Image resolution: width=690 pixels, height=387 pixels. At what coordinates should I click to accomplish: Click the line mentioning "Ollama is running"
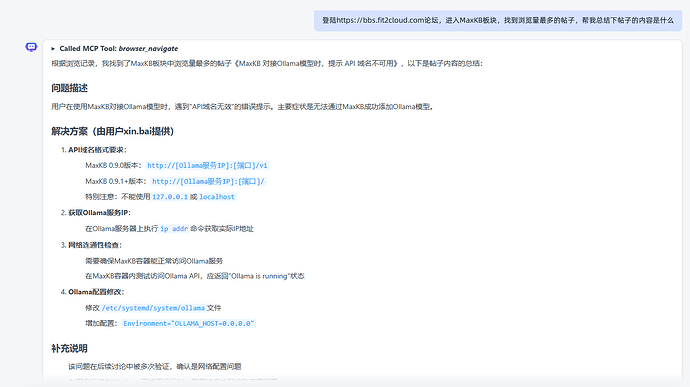click(195, 276)
